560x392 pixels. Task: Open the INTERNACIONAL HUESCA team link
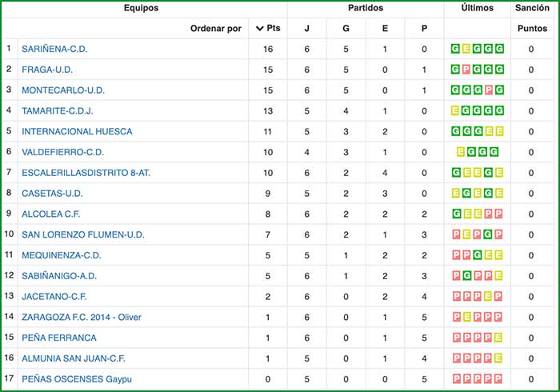coord(77,131)
